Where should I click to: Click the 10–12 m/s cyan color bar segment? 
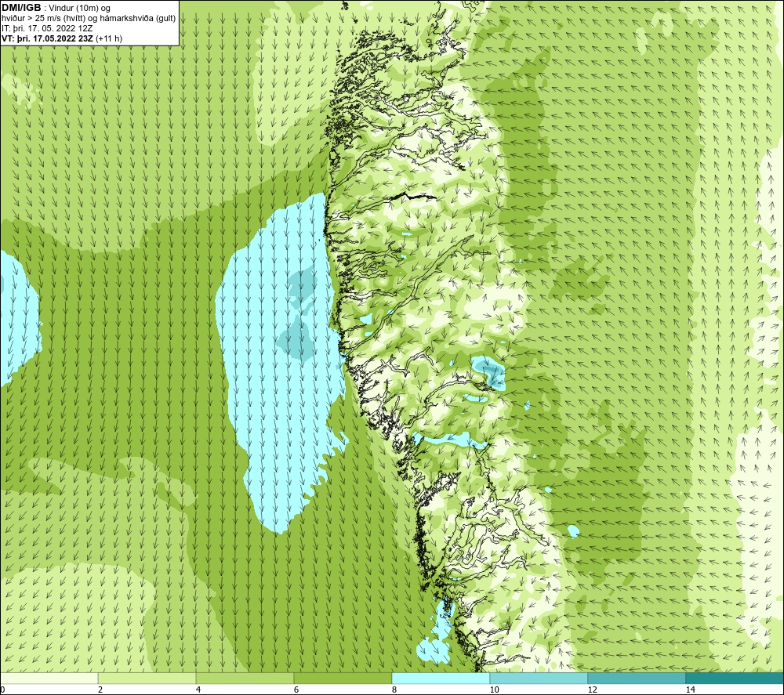(x=539, y=678)
